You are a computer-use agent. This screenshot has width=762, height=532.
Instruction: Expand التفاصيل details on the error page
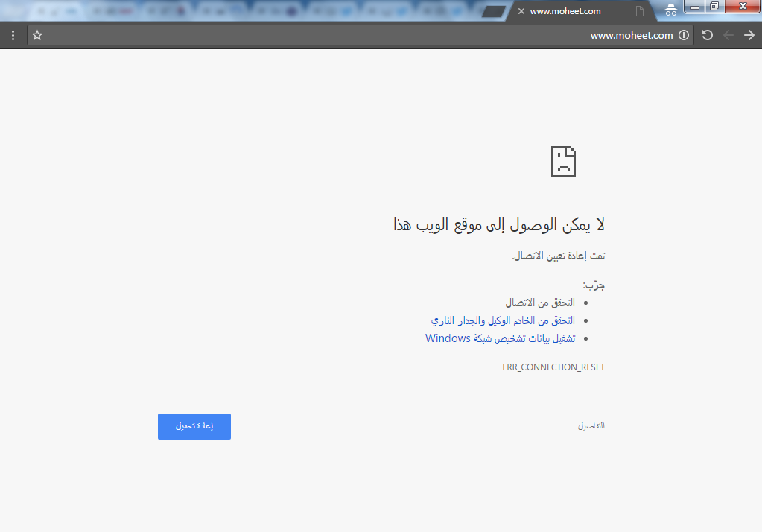point(591,426)
